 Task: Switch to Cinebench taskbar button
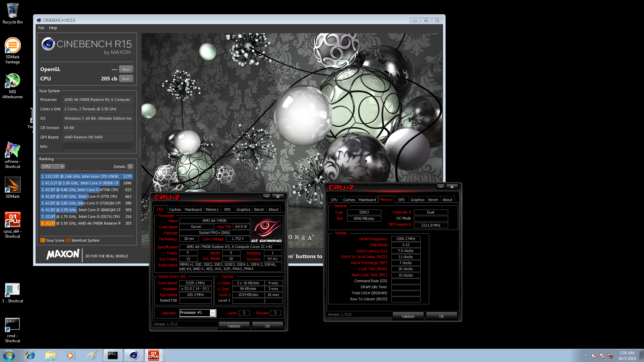(x=133, y=355)
